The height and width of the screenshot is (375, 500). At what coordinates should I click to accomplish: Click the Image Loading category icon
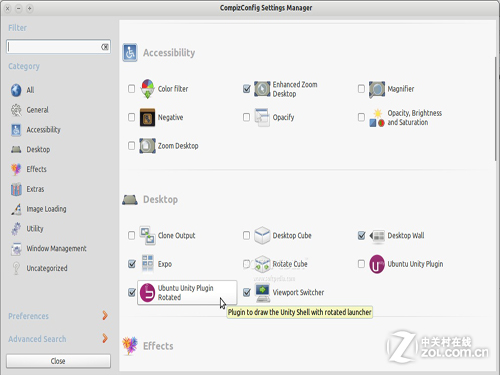click(16, 209)
